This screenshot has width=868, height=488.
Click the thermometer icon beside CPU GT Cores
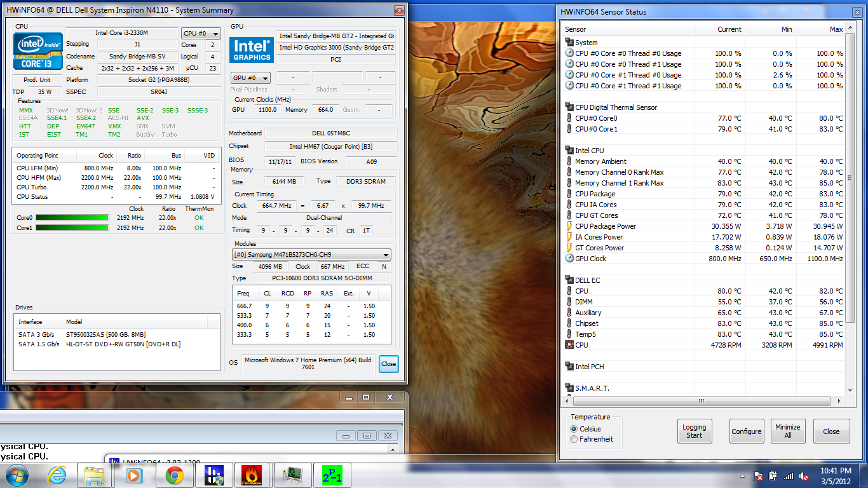coord(569,215)
